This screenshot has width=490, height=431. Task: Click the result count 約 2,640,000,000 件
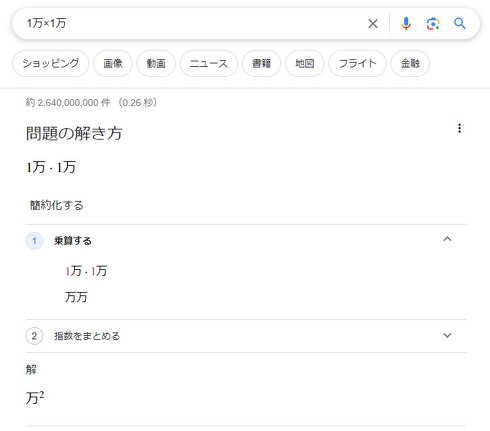[68, 102]
